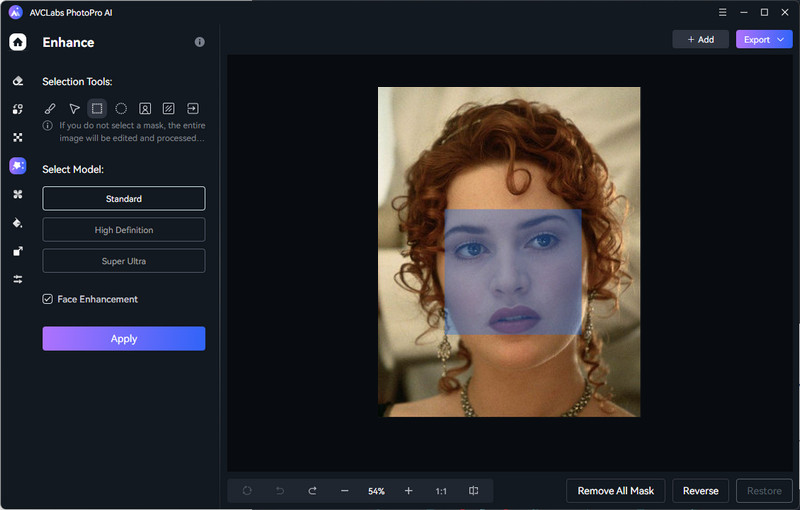The image size is (800, 510).
Task: Go to the Home icon
Action: pos(18,42)
